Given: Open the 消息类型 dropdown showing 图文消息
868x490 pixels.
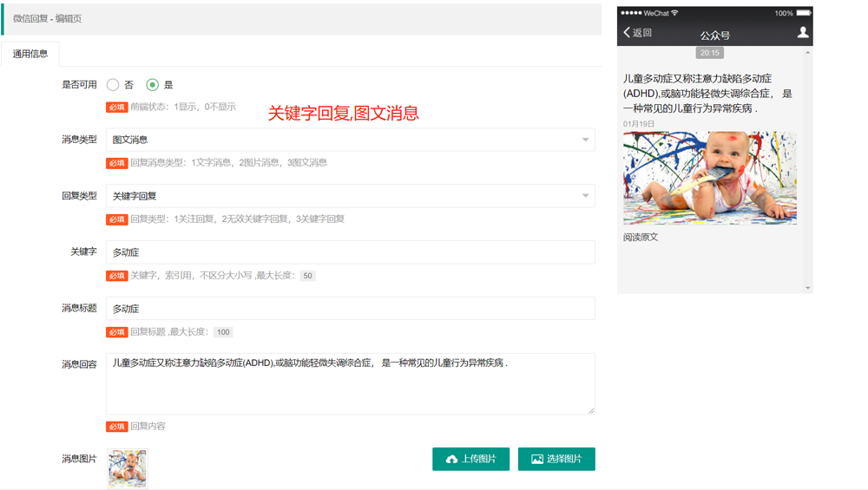Looking at the screenshot, I should click(x=351, y=140).
